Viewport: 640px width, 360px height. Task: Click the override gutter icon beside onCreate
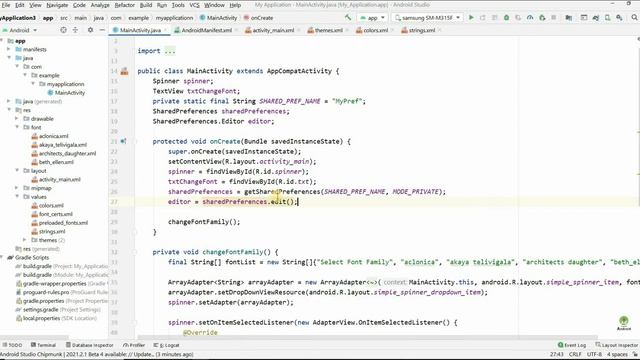(x=123, y=141)
